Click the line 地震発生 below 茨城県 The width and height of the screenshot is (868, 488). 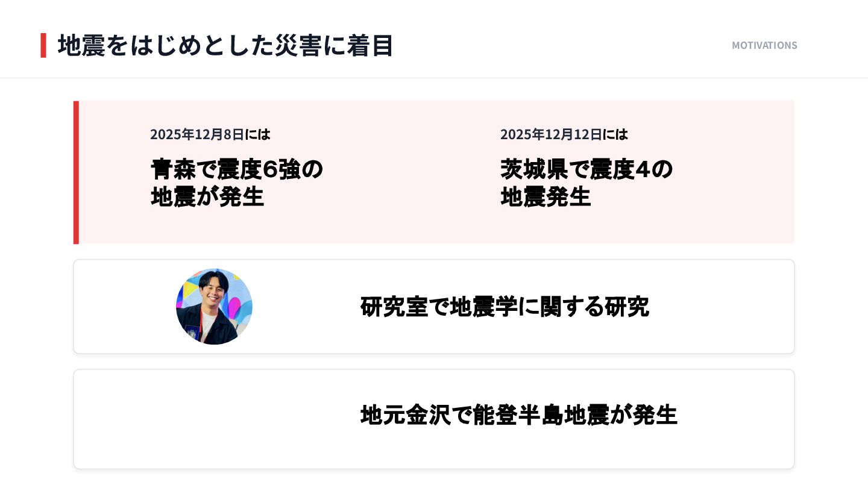tap(545, 197)
